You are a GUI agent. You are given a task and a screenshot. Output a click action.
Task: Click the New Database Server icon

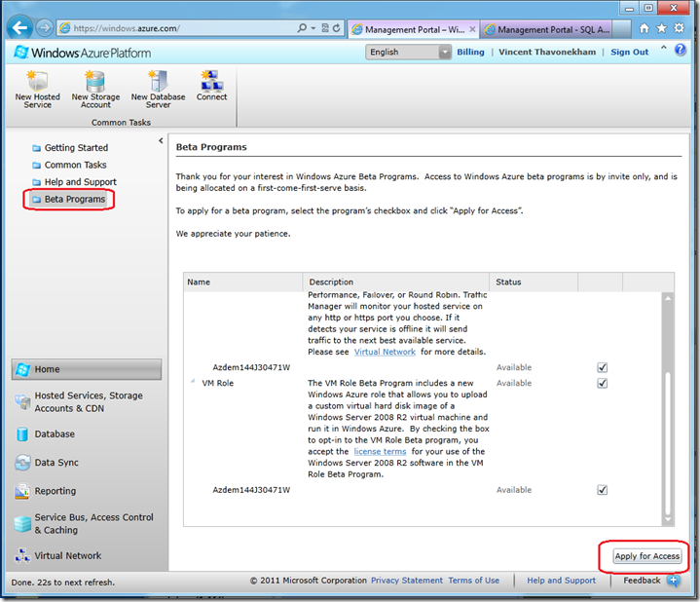coord(158,81)
